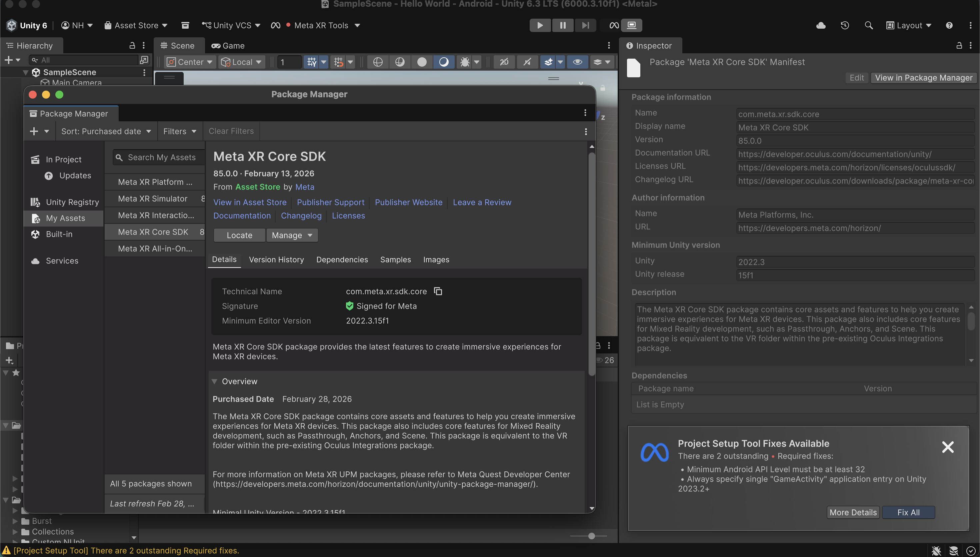This screenshot has width=980, height=557.
Task: Click the Play button in toolbar
Action: click(x=540, y=25)
